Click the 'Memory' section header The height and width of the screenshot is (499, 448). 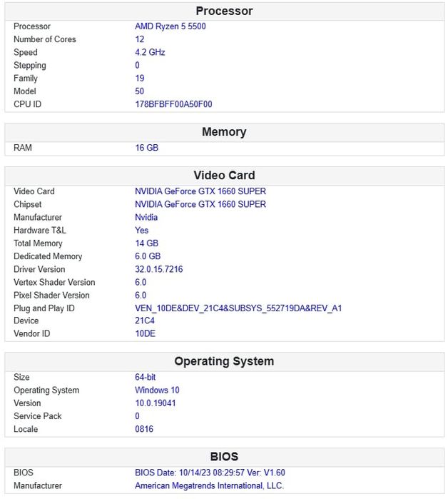coord(224,132)
